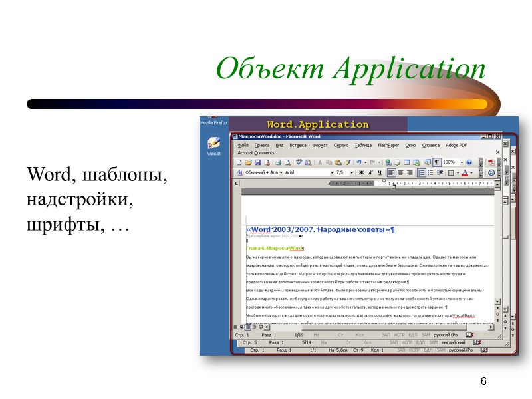
Task: Click the Outside Border icon
Action: coord(451,172)
